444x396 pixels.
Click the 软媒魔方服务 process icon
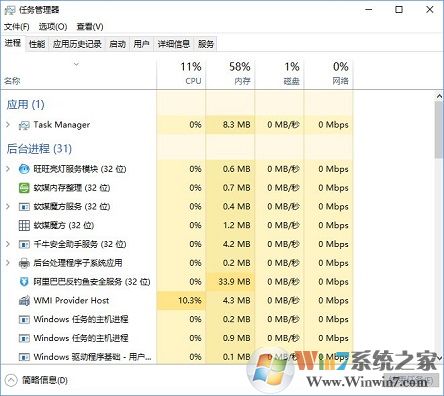coord(24,207)
